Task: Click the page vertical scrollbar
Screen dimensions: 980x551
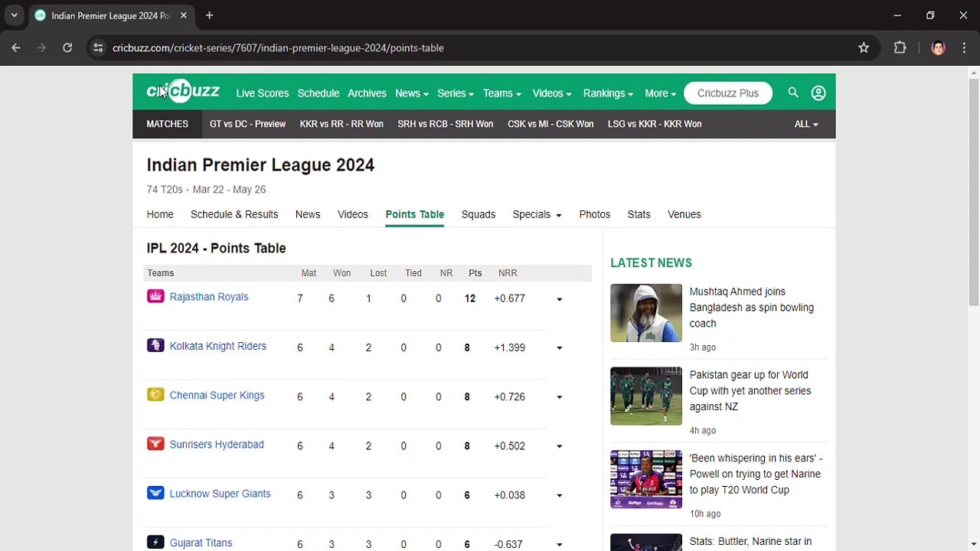Action: (973, 191)
